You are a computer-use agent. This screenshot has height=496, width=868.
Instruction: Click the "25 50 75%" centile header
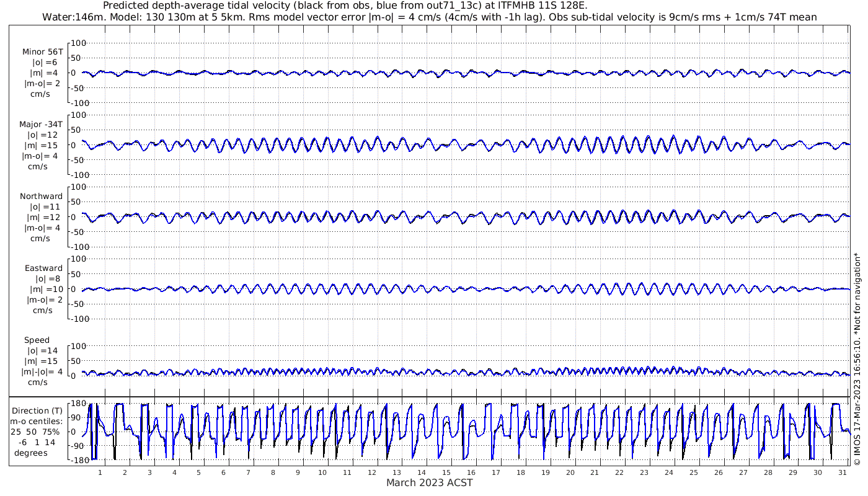[x=35, y=432]
